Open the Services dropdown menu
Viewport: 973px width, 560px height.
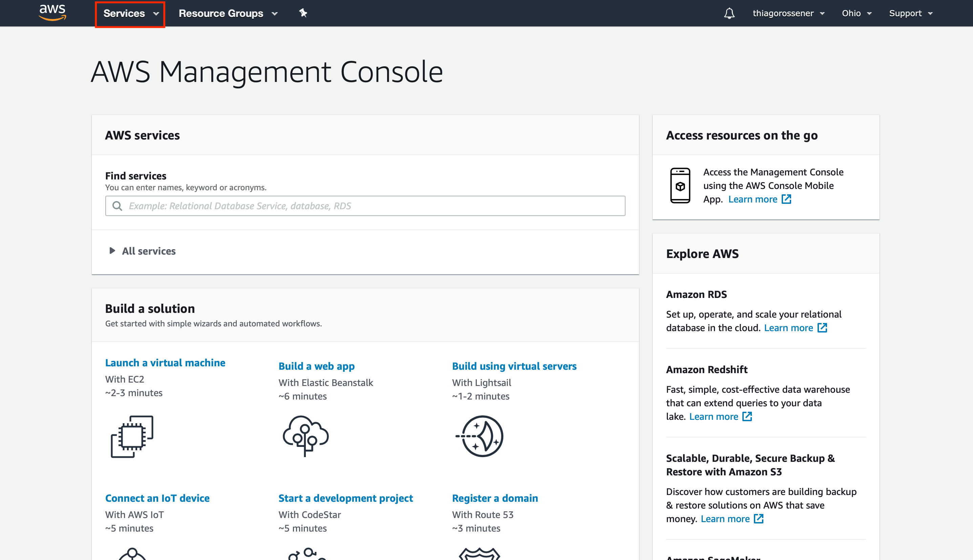tap(131, 14)
